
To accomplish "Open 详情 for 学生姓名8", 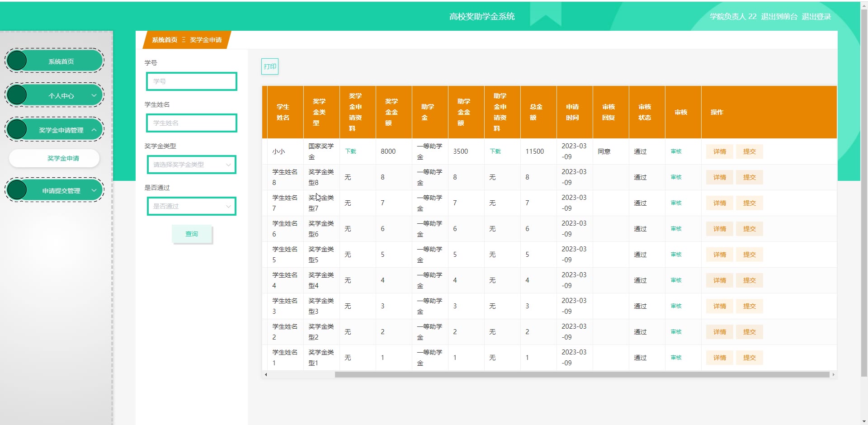I will point(720,177).
